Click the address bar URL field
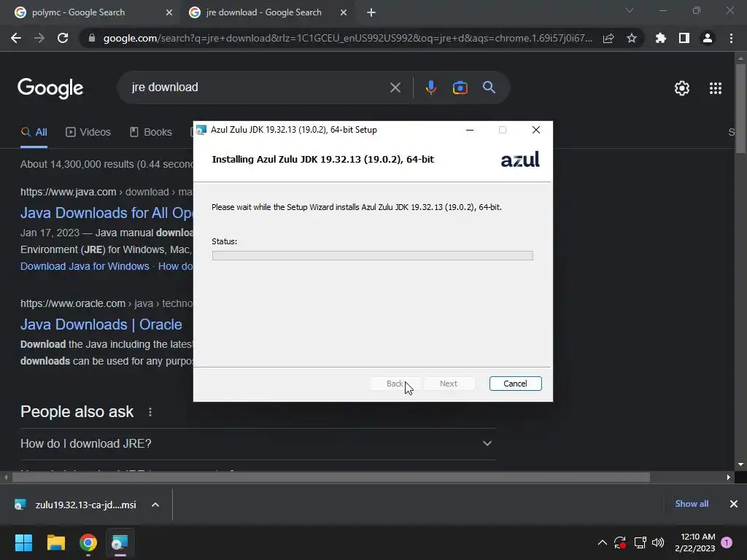 [348, 38]
